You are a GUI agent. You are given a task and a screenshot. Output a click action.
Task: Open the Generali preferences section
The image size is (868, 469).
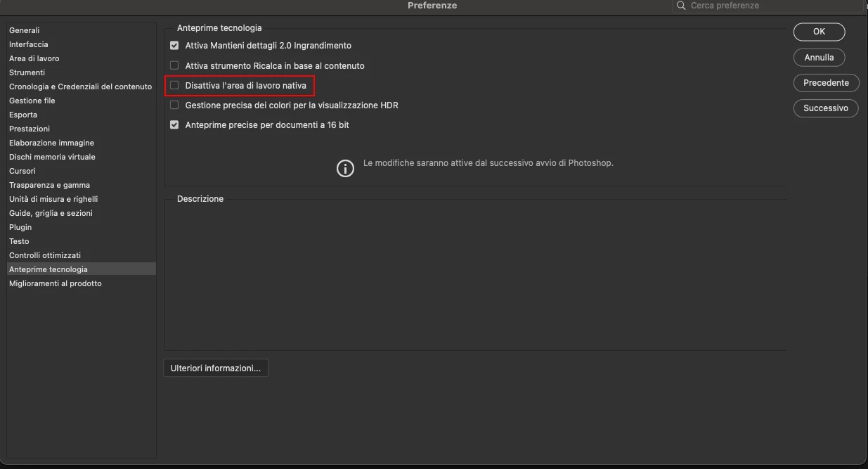[x=82, y=30]
